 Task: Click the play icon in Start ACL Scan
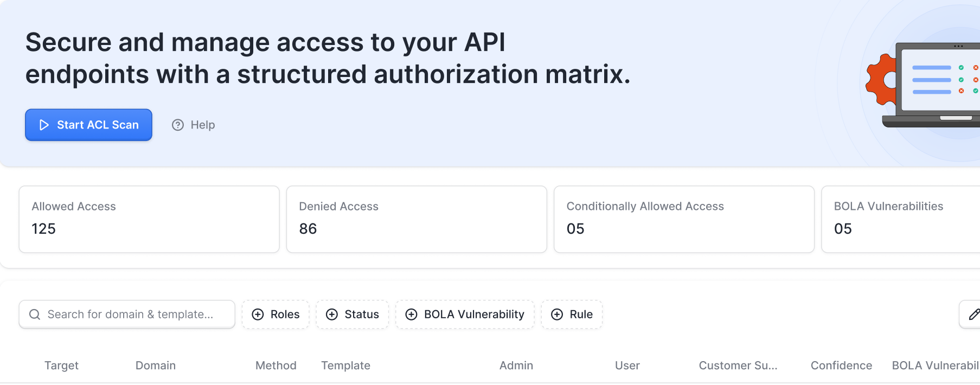tap(44, 125)
